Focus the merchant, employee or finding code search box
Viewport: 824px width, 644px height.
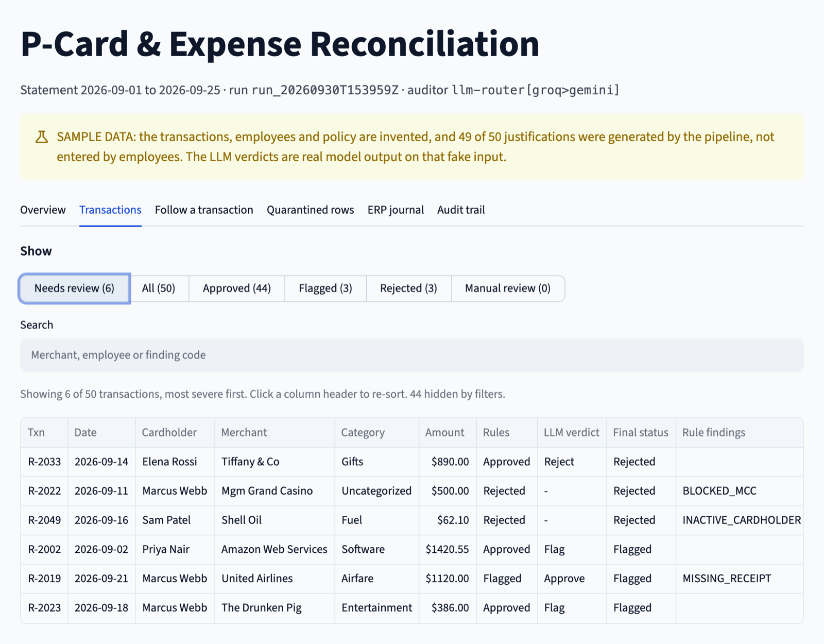412,355
